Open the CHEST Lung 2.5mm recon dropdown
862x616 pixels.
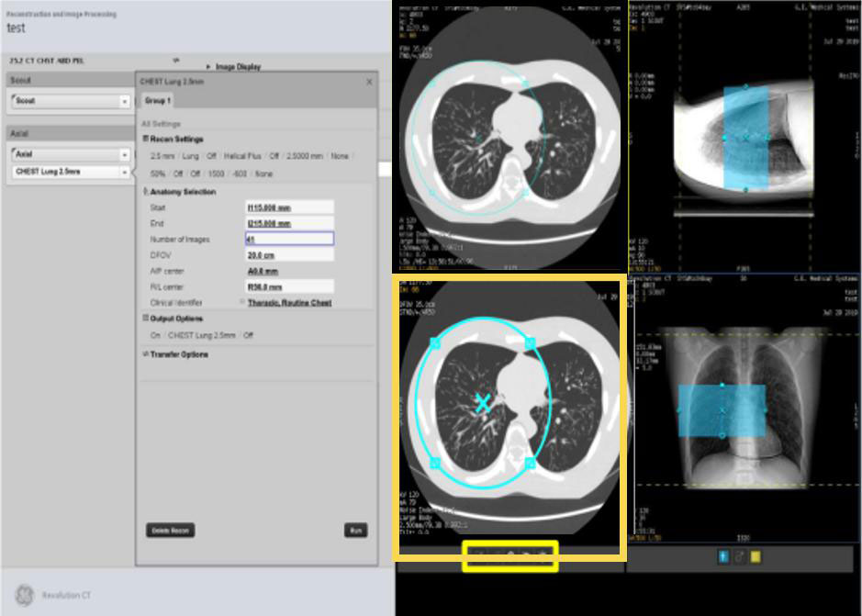pyautogui.click(x=125, y=172)
